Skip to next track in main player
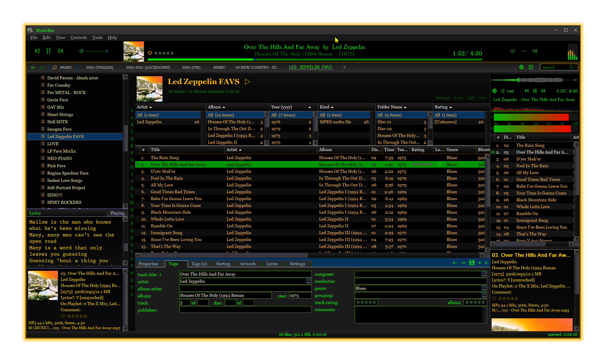The image size is (606, 364). [60, 51]
